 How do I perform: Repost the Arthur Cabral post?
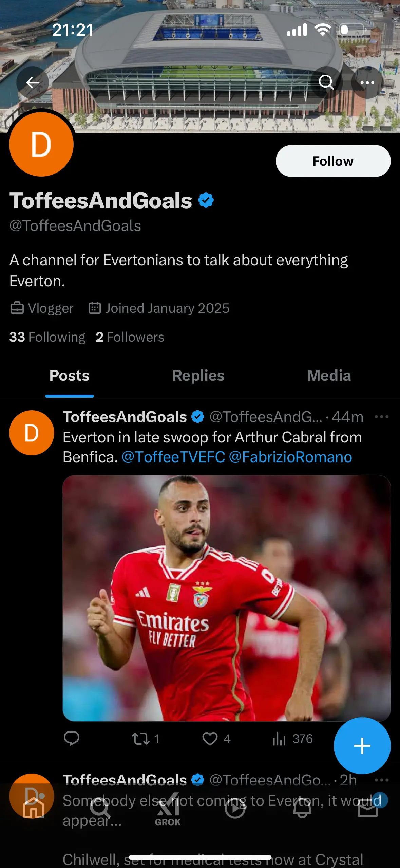[x=141, y=739]
